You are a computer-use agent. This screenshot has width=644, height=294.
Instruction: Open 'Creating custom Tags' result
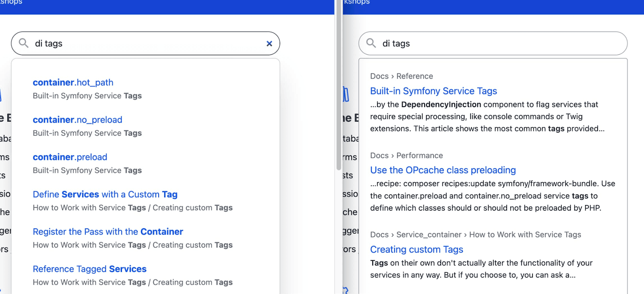click(x=417, y=250)
